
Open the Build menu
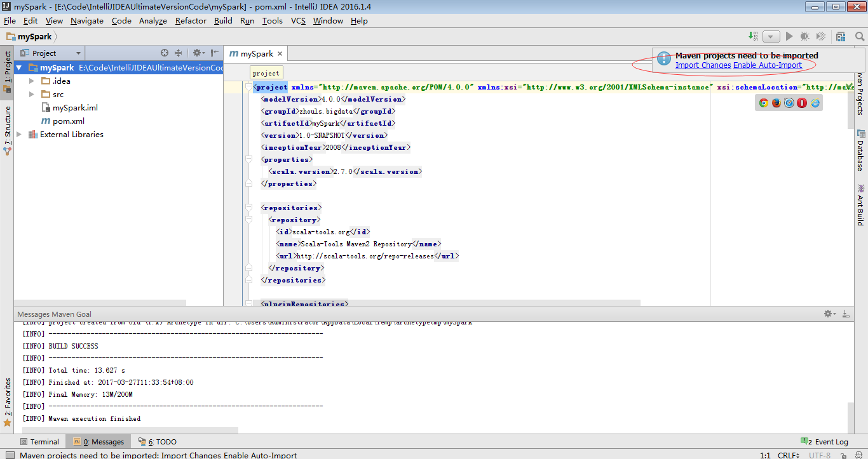point(223,20)
